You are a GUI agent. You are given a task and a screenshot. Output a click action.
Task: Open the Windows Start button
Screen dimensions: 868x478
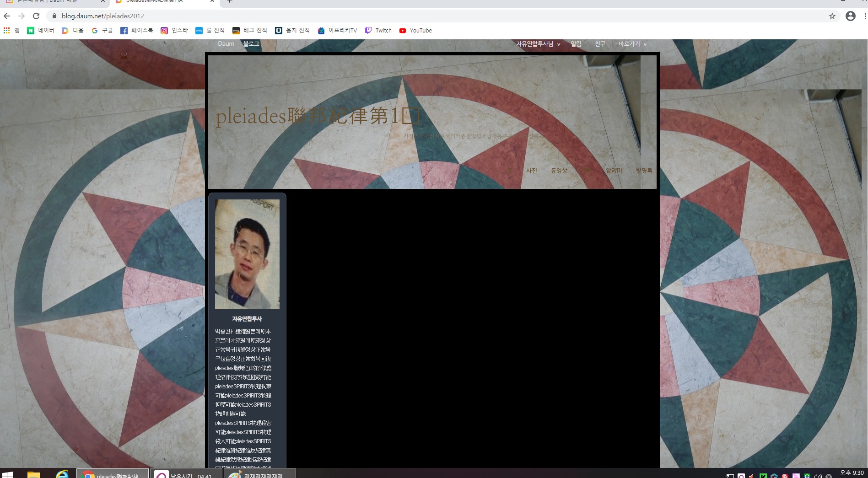pyautogui.click(x=8, y=474)
